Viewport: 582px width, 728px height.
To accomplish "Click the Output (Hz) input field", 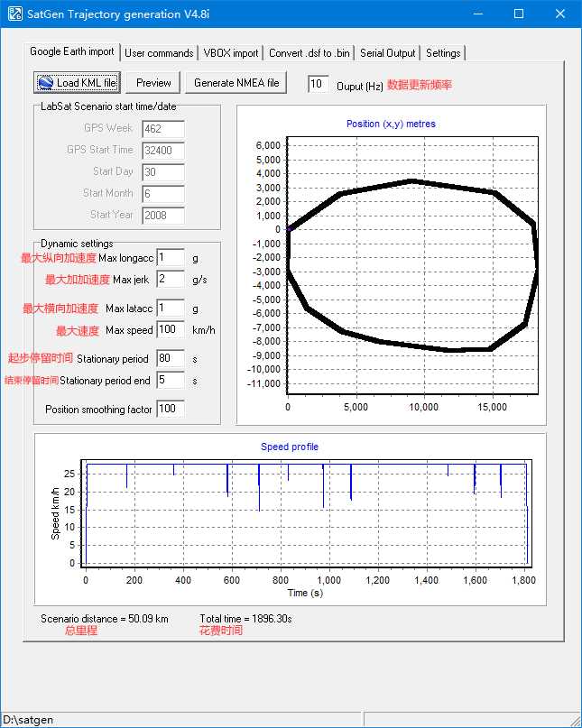I will tap(319, 84).
